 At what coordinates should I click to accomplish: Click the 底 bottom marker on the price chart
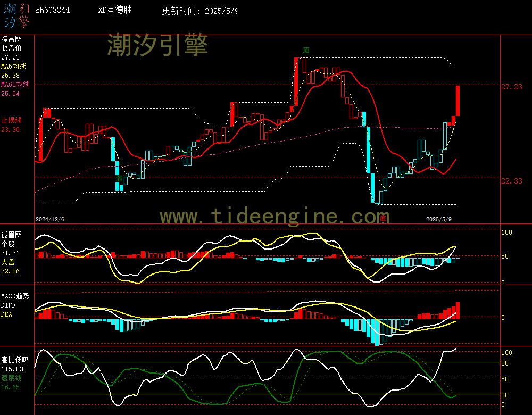(x=383, y=218)
